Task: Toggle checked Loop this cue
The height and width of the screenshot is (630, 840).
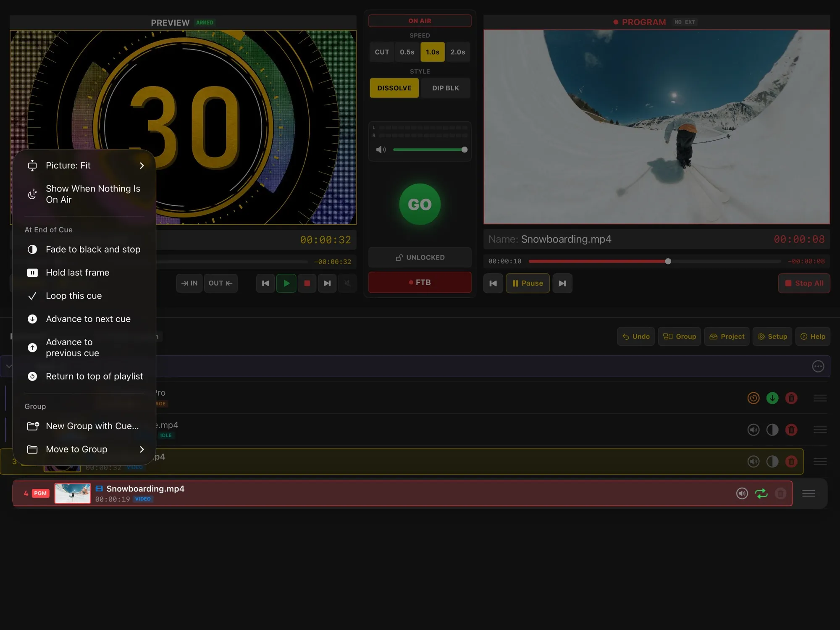Action: coord(84,296)
